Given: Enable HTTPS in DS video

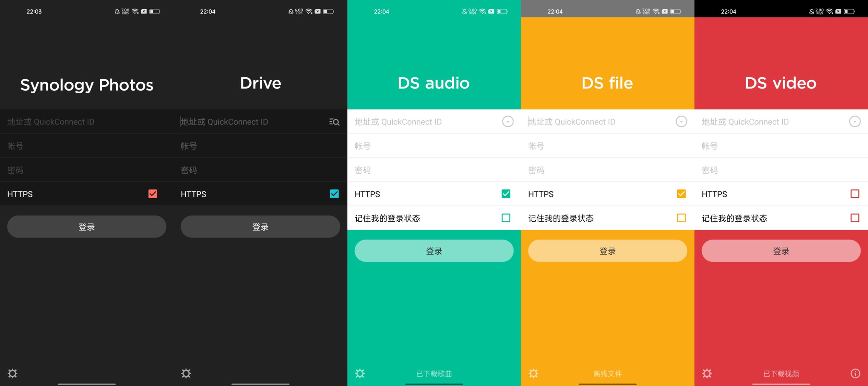Looking at the screenshot, I should [x=855, y=194].
